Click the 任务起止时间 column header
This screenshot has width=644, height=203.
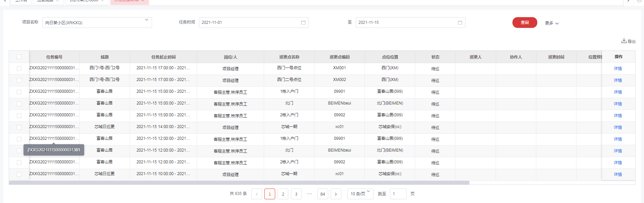tap(163, 57)
